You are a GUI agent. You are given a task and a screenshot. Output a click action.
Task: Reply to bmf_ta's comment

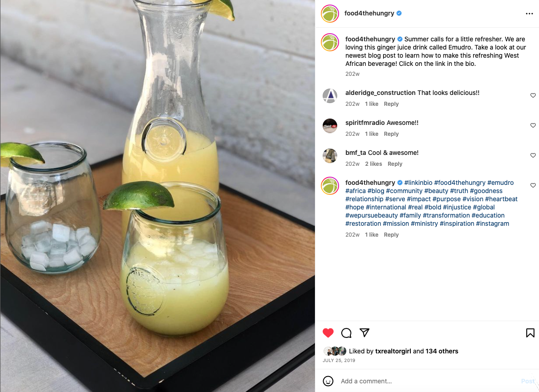tap(395, 164)
